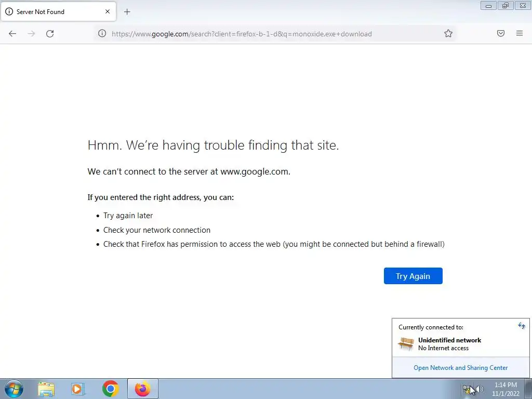Open Windows Explorer from the taskbar
The width and height of the screenshot is (532, 399).
coord(46,389)
